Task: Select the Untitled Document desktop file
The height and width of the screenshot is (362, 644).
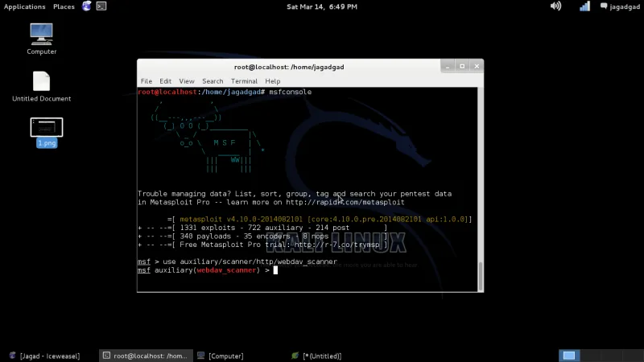Action: pyautogui.click(x=42, y=87)
